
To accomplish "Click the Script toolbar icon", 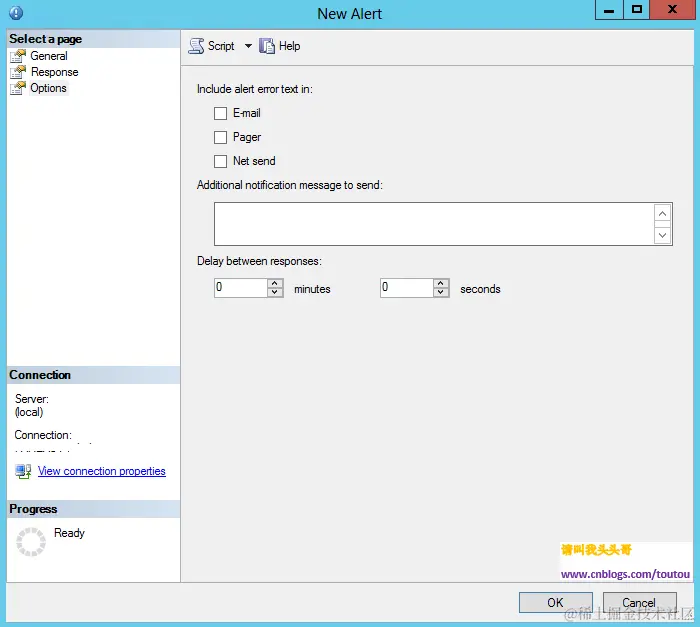I will (196, 46).
